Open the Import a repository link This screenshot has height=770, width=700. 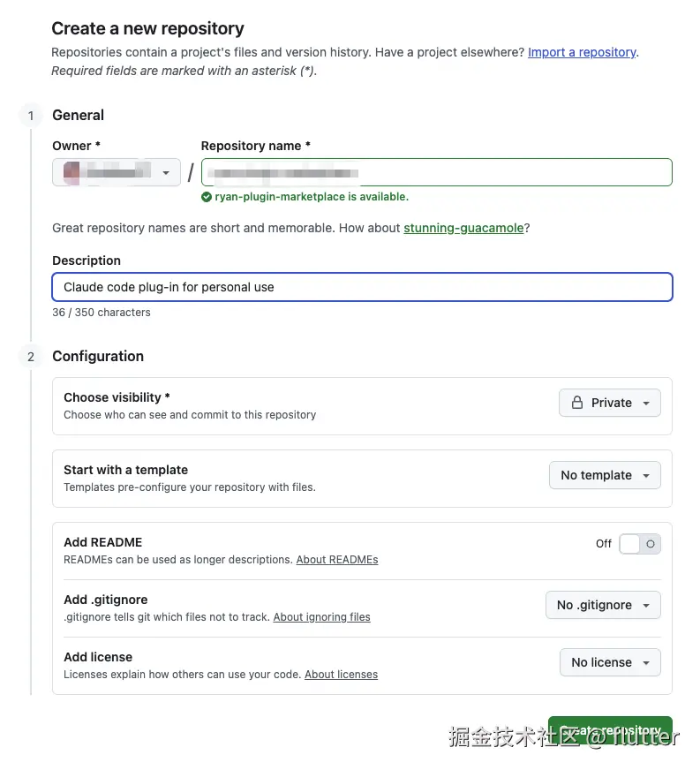pyautogui.click(x=582, y=52)
